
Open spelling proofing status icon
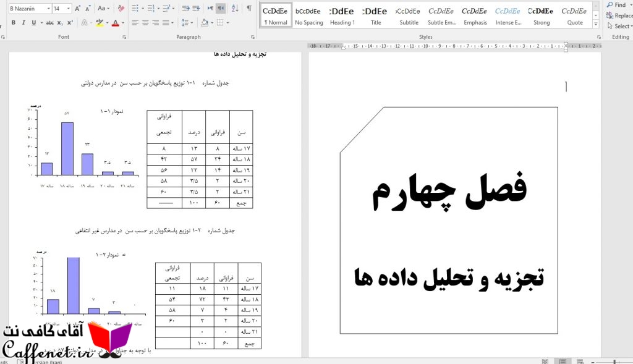20,362
